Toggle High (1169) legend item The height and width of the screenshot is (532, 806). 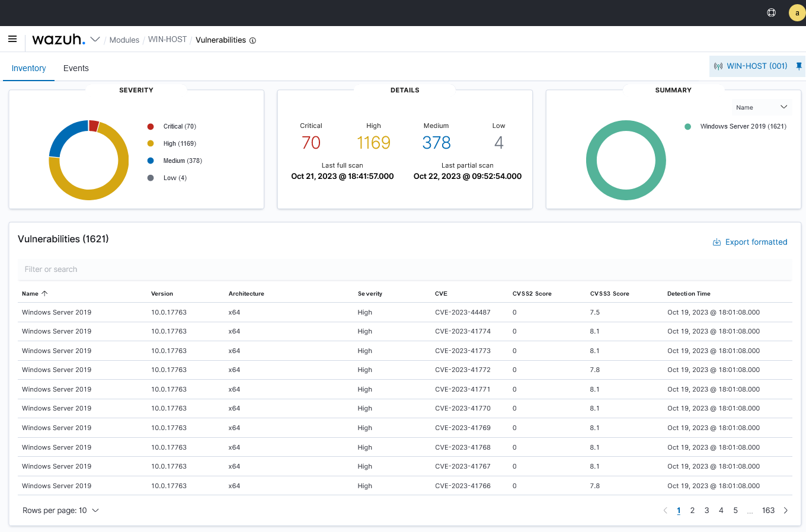172,143
